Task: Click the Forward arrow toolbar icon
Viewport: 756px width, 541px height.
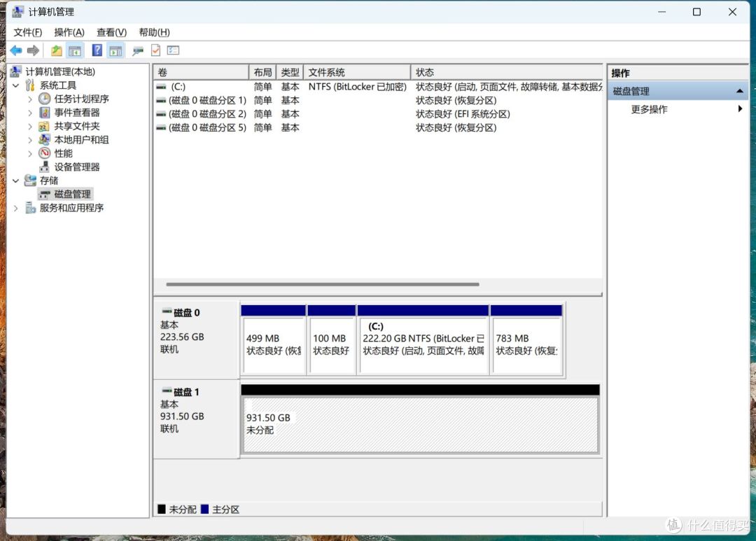Action: click(x=33, y=50)
